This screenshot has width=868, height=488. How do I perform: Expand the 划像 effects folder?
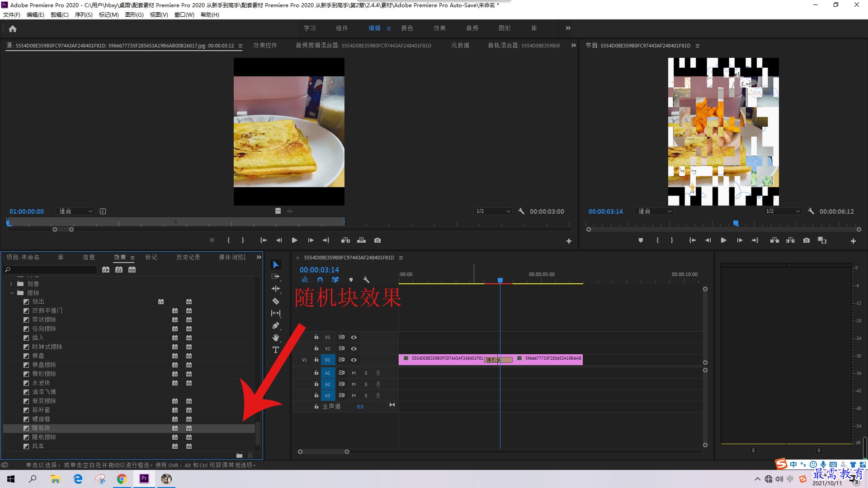[11, 284]
